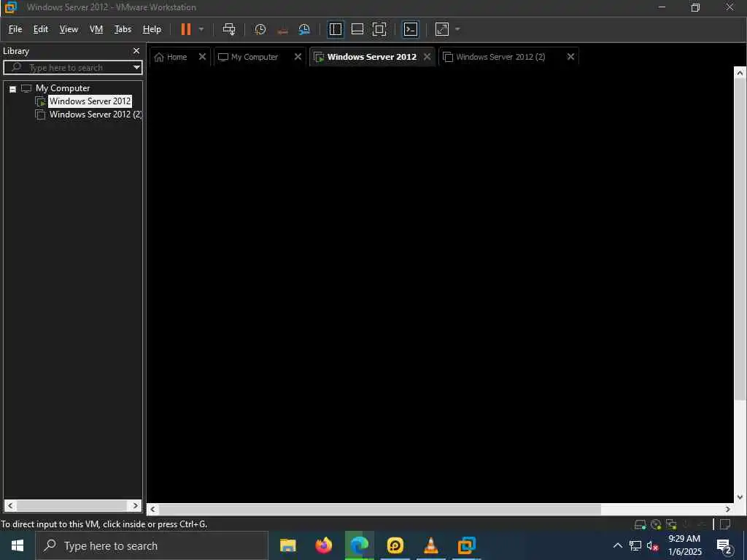Screen dimensions: 747x560
Task: Close the My Computer tab
Action: coord(298,56)
